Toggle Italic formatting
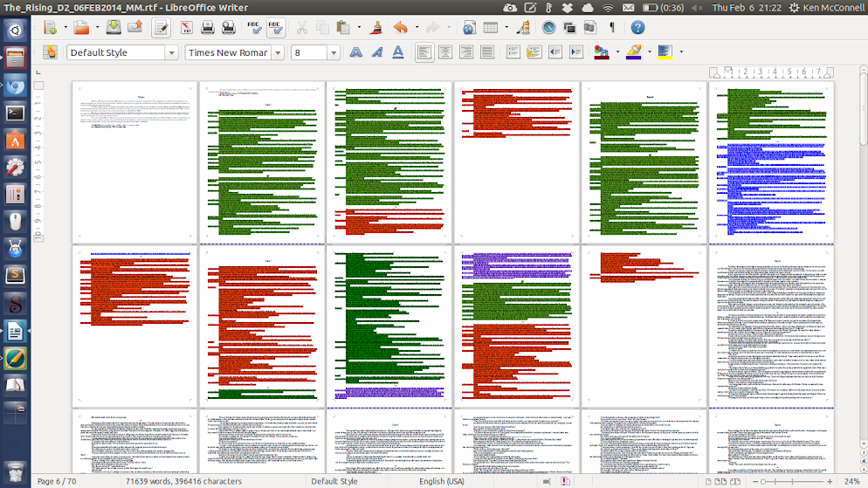This screenshot has width=868, height=488. (x=377, y=52)
